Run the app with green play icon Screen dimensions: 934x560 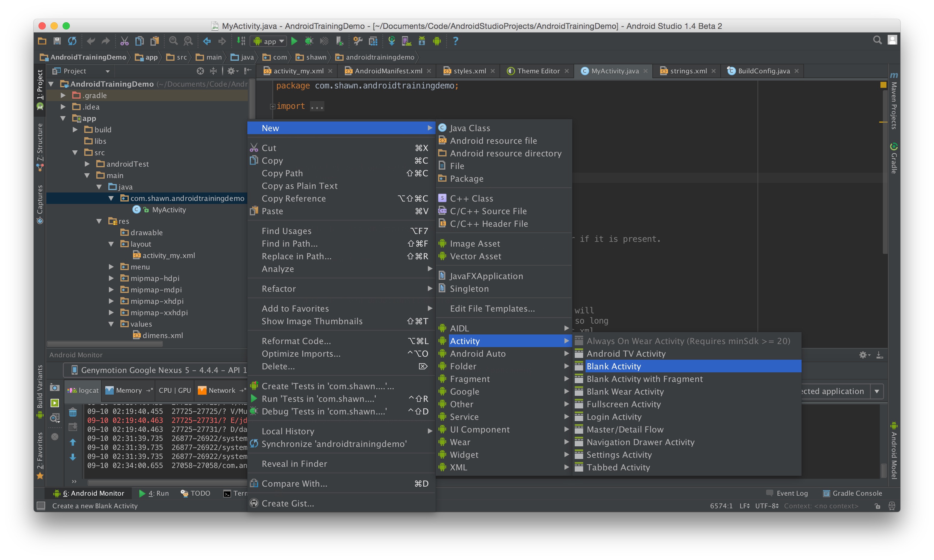pyautogui.click(x=295, y=41)
